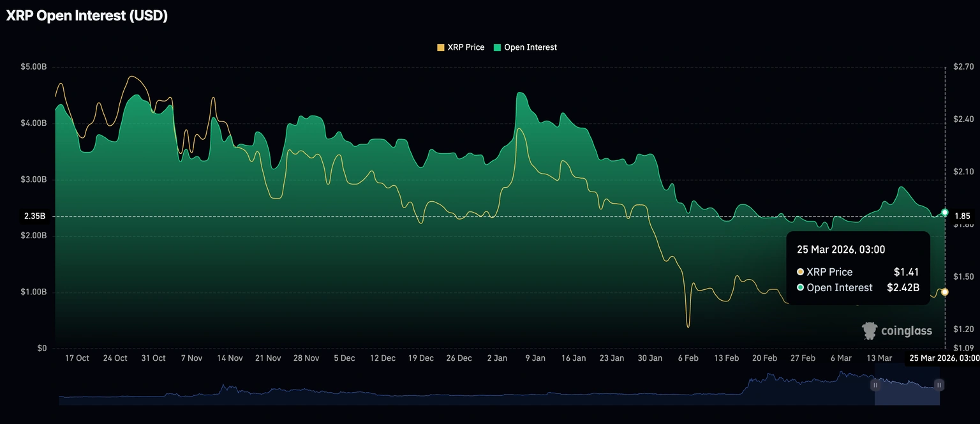
Task: Click the yellow XRP Price endpoint marker
Action: 945,292
